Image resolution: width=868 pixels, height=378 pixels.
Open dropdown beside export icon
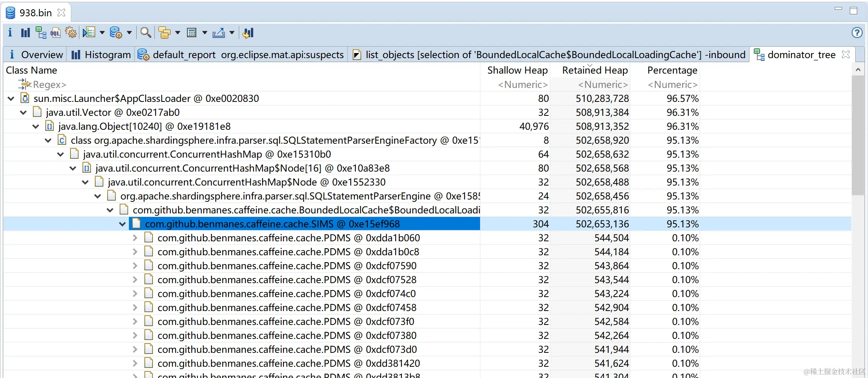click(232, 33)
